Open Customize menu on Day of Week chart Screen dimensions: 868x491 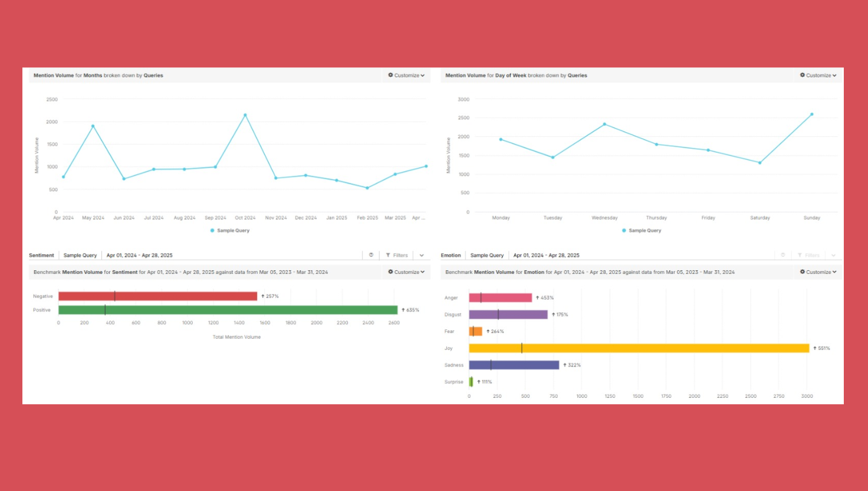(x=818, y=76)
